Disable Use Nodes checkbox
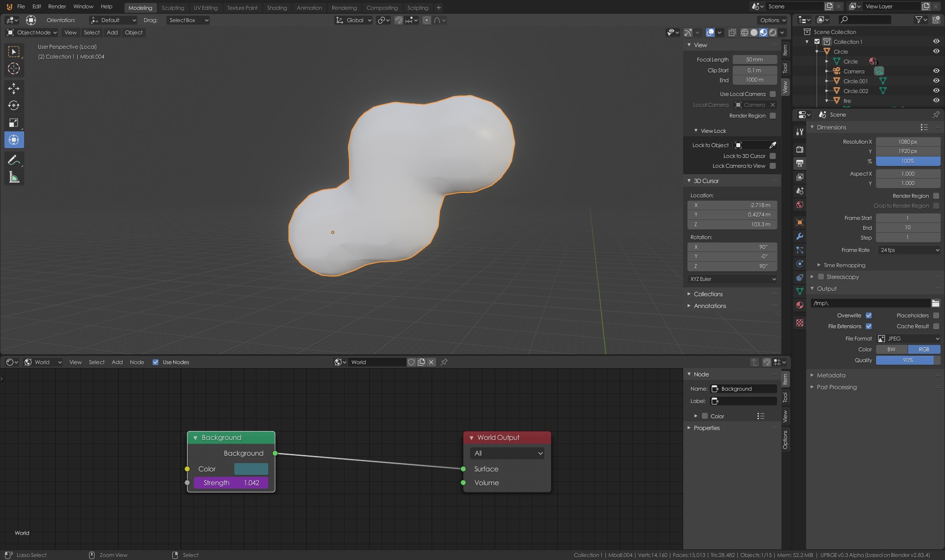The image size is (945, 560). 156,362
